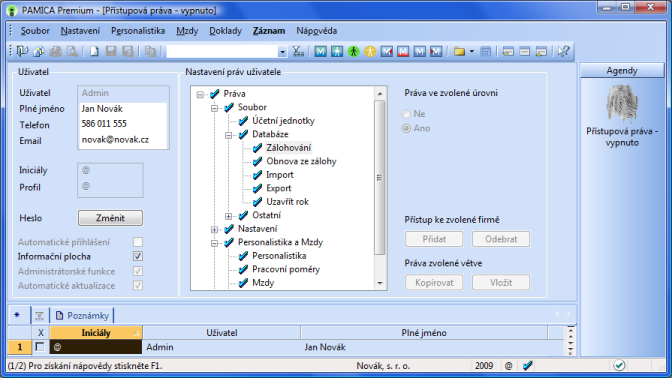Click the green checkmark status bar icon
This screenshot has width=672, height=378.
pos(619,365)
